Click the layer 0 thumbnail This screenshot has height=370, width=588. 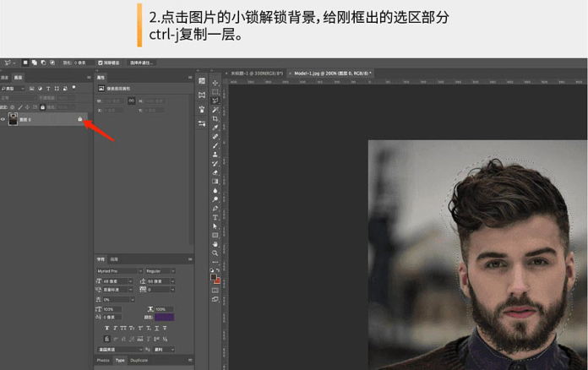coord(14,120)
